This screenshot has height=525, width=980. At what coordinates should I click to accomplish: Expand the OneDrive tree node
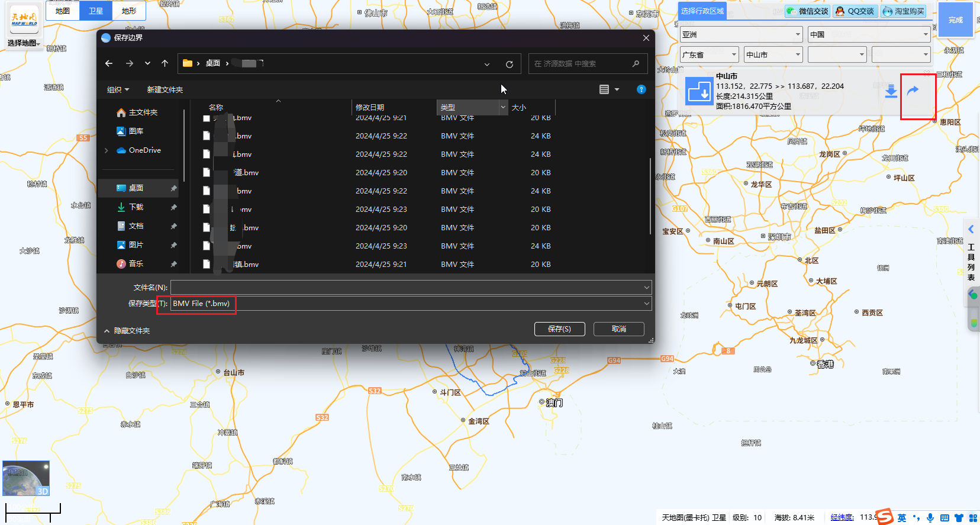pyautogui.click(x=106, y=150)
